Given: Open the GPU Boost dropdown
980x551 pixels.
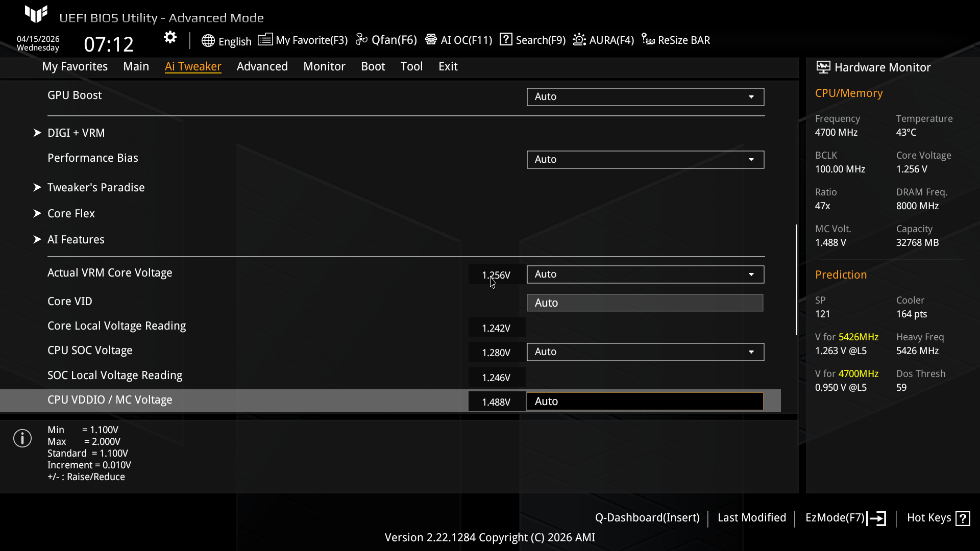Looking at the screenshot, I should [x=645, y=97].
